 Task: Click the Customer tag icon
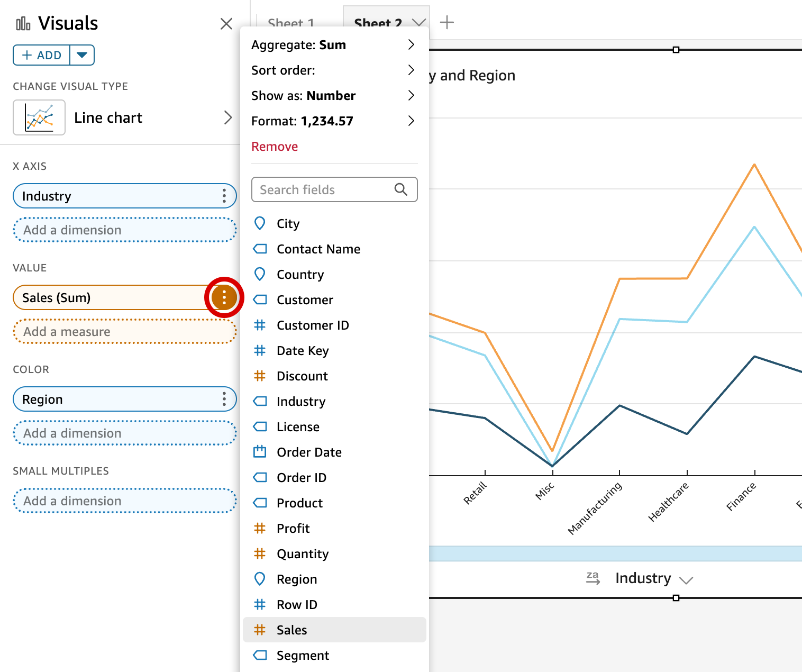click(x=260, y=299)
